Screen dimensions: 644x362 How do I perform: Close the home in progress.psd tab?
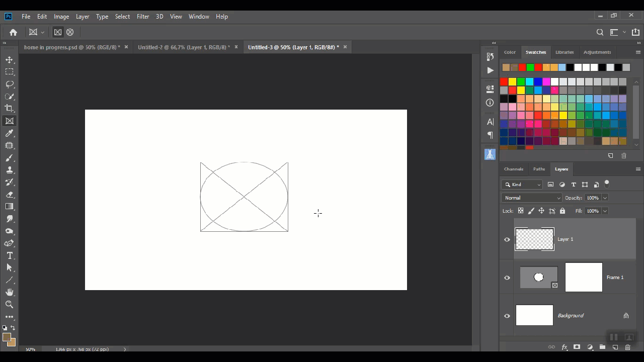pos(126,47)
